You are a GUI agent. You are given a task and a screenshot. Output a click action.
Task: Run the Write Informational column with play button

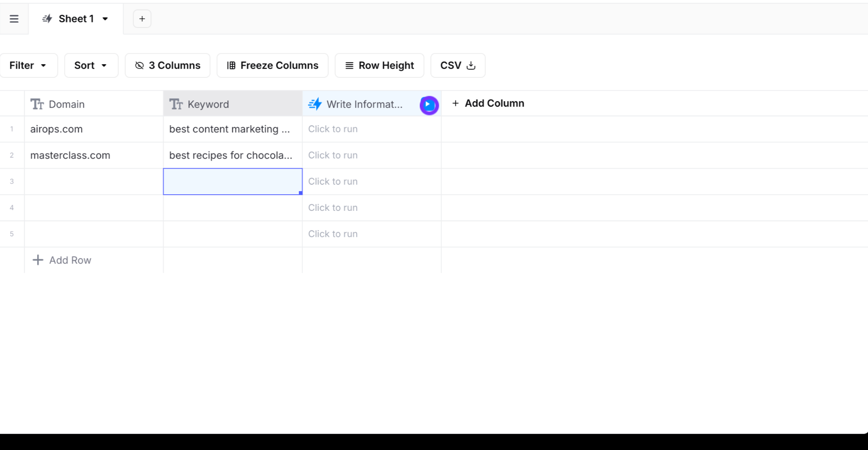point(429,105)
